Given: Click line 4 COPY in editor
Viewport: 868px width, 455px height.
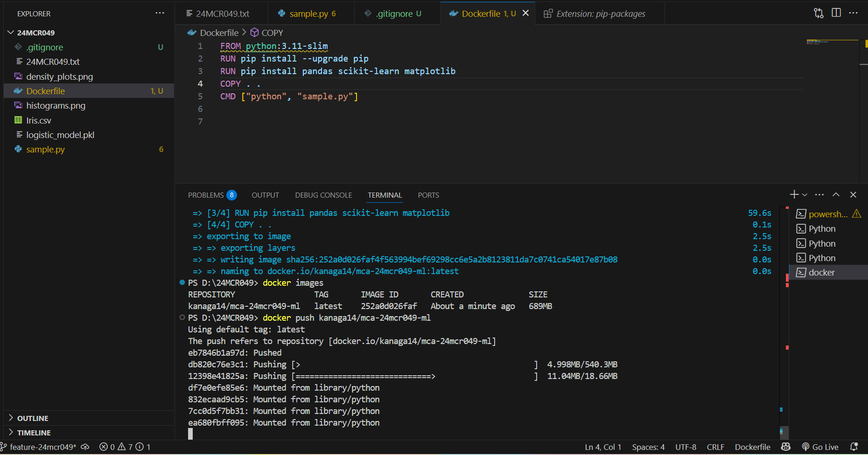Looking at the screenshot, I should point(240,84).
